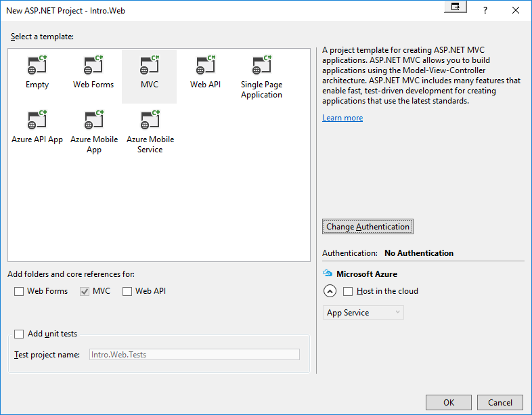This screenshot has width=532, height=415.
Task: Collapse the Microsoft Azure section chevron
Action: (x=330, y=291)
